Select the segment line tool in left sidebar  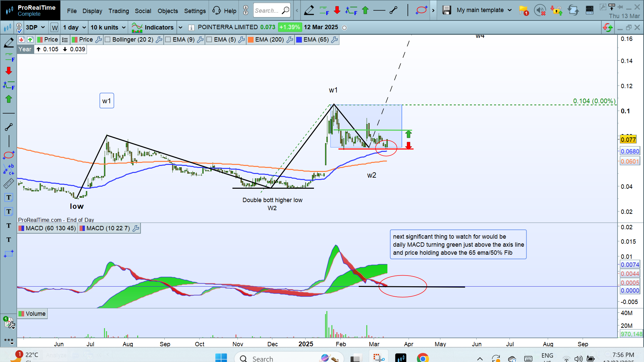pos(9,127)
